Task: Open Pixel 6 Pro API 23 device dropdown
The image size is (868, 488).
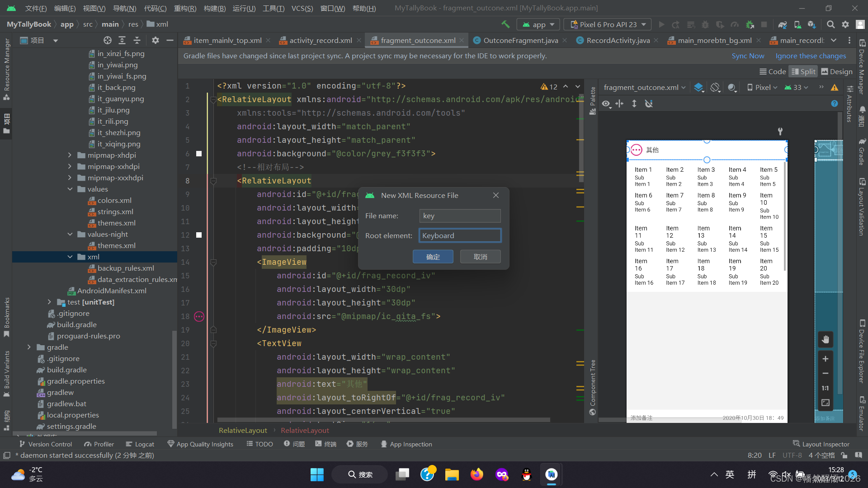Action: tap(607, 24)
